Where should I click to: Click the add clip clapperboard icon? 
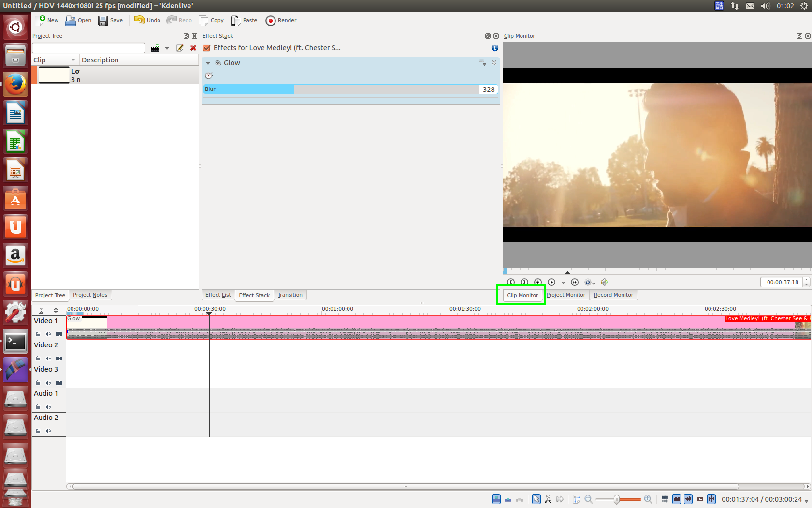coord(155,48)
